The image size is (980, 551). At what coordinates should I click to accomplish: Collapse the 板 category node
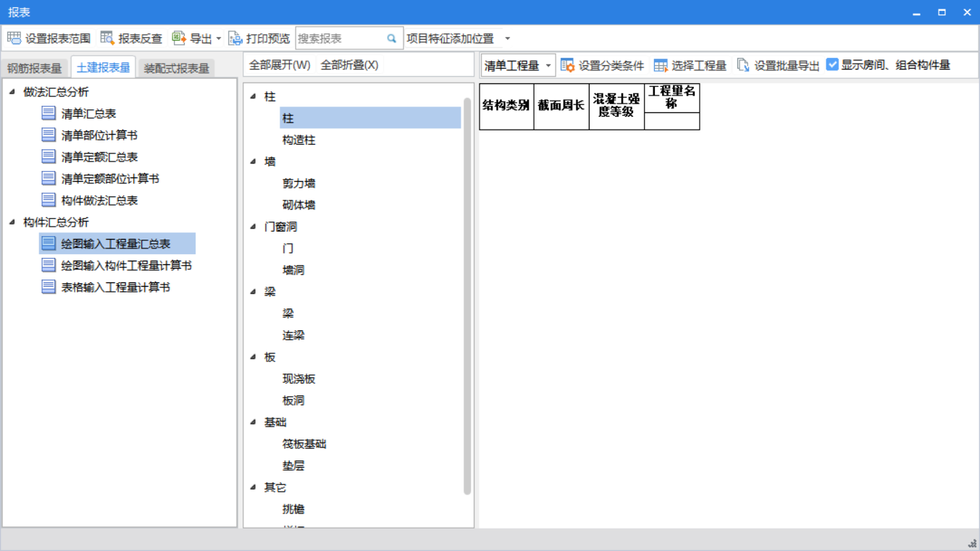[253, 357]
